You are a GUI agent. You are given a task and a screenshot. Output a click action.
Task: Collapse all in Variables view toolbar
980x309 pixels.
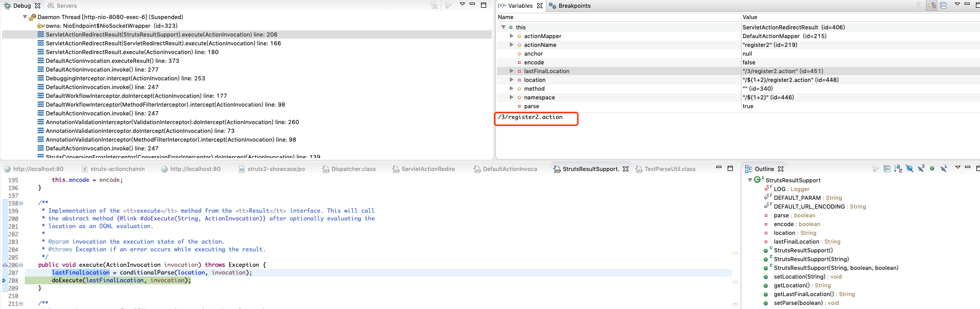click(943, 6)
